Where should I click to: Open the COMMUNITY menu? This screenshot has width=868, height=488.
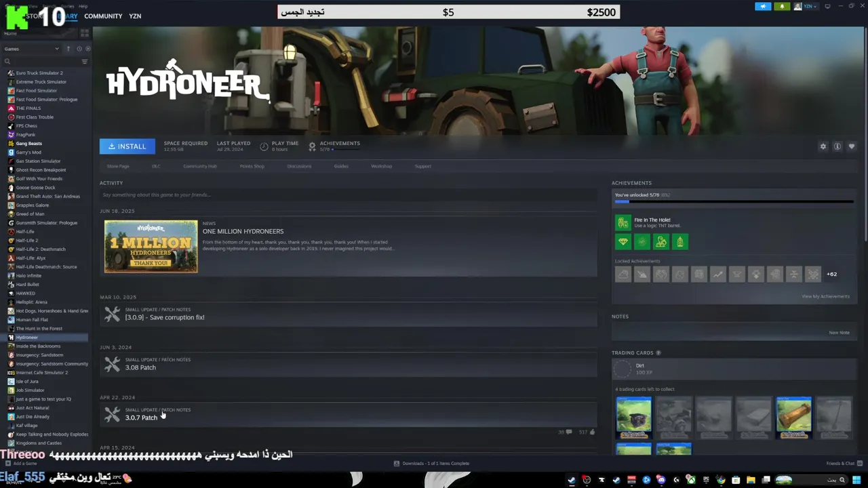(103, 16)
